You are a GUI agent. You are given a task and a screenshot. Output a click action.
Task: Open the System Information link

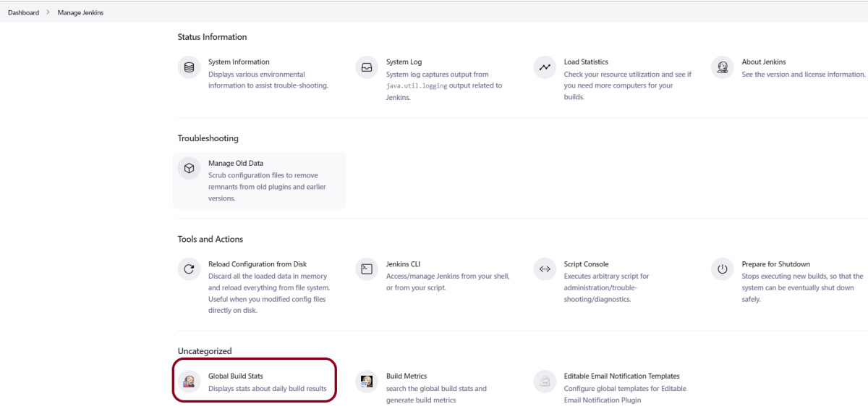[239, 62]
